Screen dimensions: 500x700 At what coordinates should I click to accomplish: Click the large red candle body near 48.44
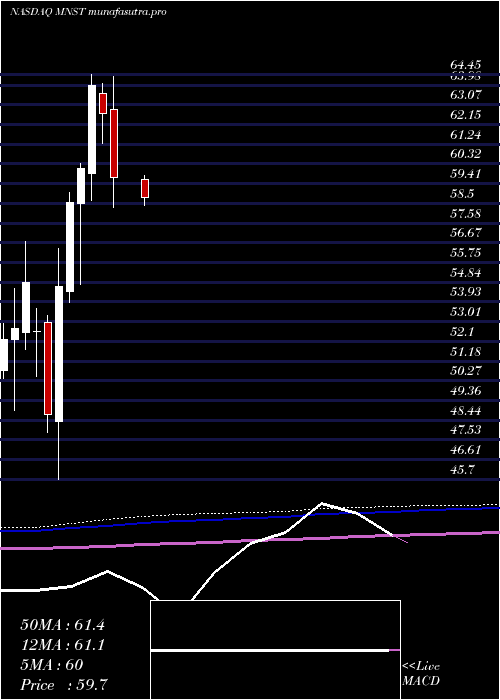point(48,368)
